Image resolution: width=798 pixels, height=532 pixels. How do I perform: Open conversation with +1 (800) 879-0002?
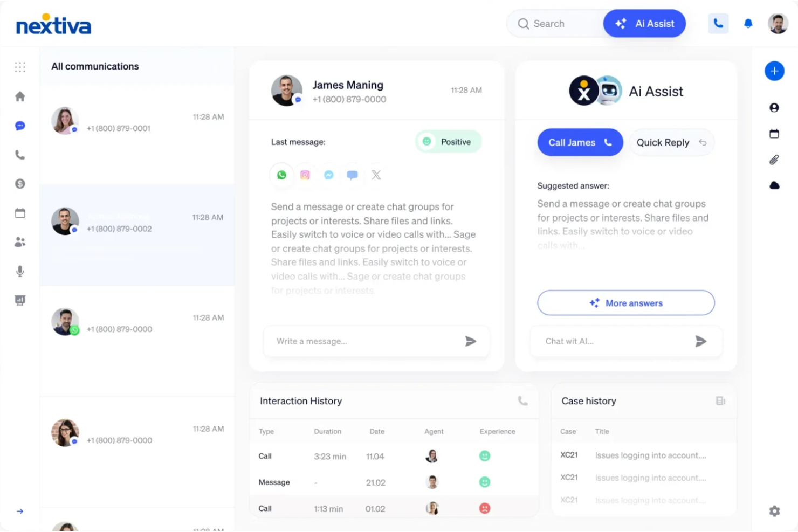[137, 234]
